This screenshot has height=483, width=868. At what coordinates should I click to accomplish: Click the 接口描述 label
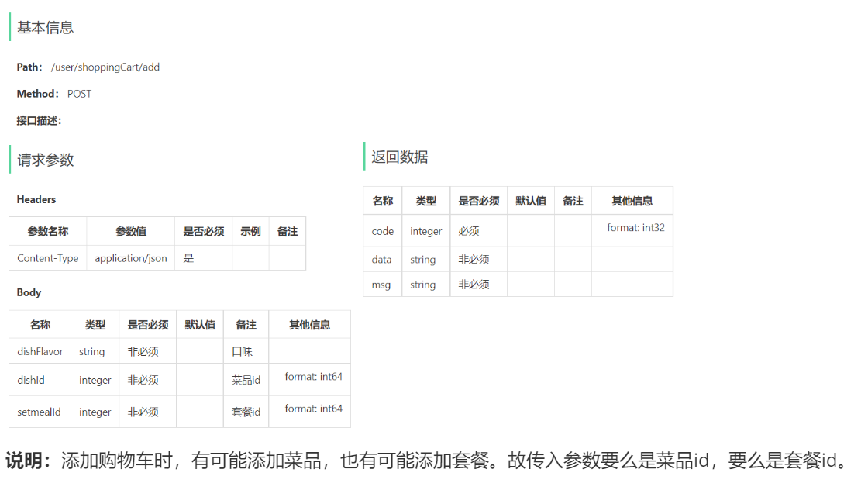(39, 120)
